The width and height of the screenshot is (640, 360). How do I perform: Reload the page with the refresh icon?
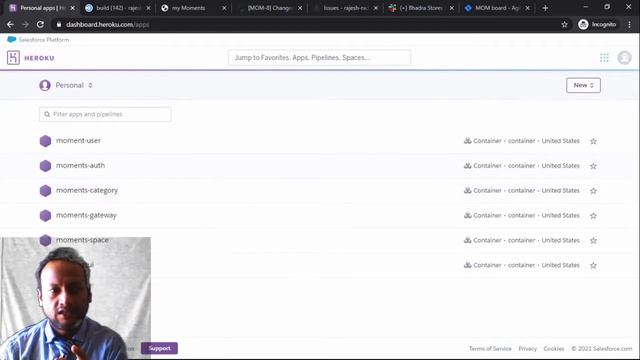point(40,24)
